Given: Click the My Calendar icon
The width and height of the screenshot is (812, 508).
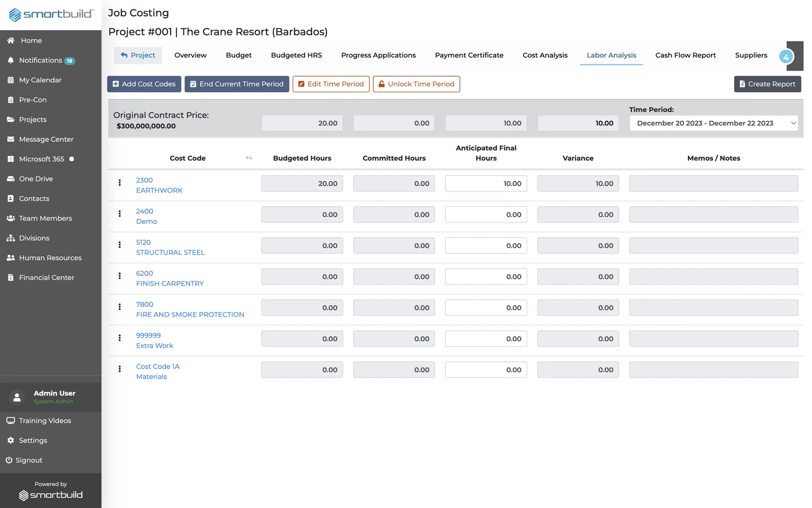Looking at the screenshot, I should pos(10,80).
